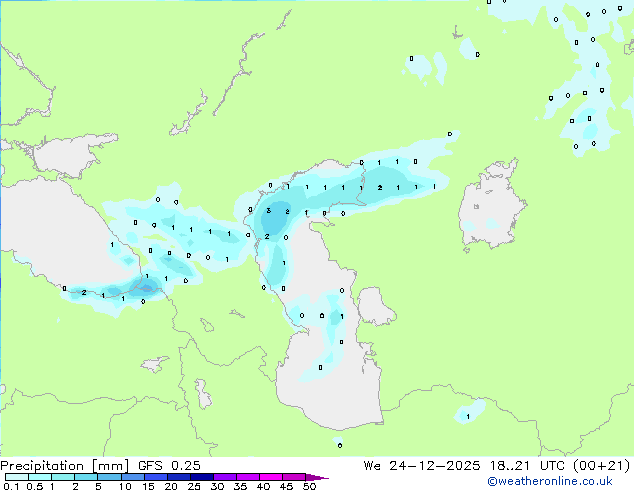Click the legend label "10"

click(x=125, y=486)
